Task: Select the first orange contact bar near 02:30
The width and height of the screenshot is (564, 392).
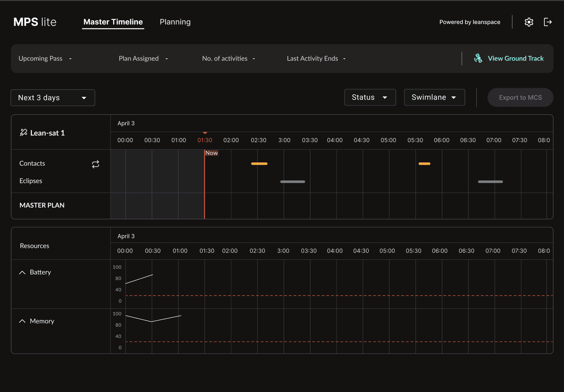Action: click(x=259, y=164)
